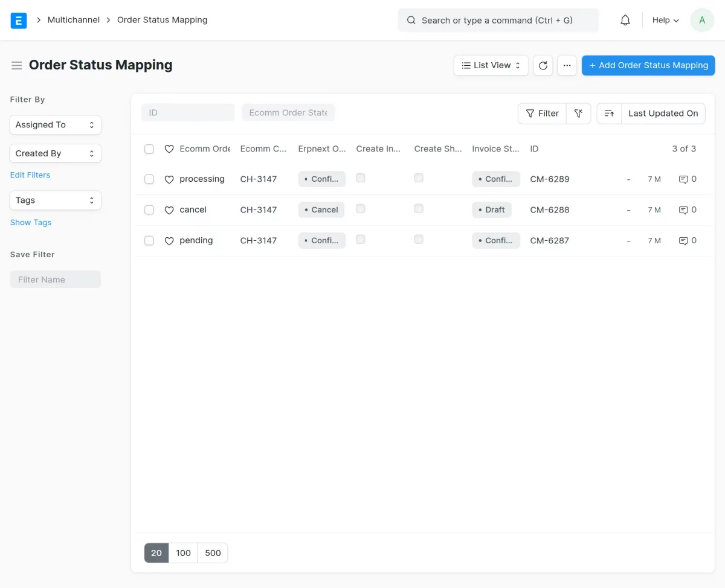
Task: Enable Create Invoice for the pending row
Action: 360,239
